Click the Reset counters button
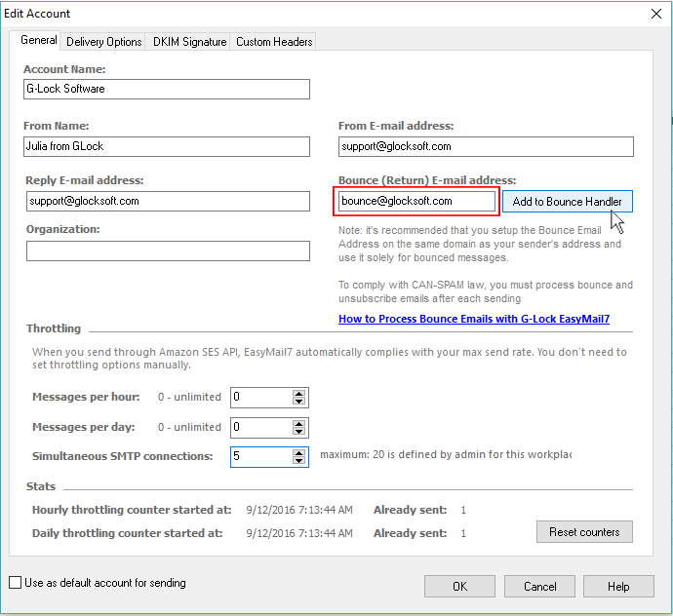Screen dimensions: 673x616 [x=584, y=532]
